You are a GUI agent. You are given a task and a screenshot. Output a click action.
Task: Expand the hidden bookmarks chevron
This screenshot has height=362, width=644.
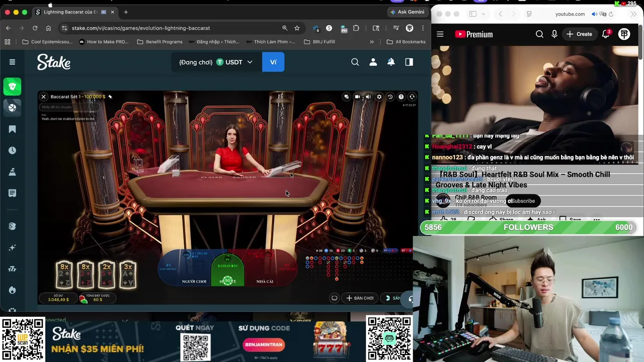[372, 42]
